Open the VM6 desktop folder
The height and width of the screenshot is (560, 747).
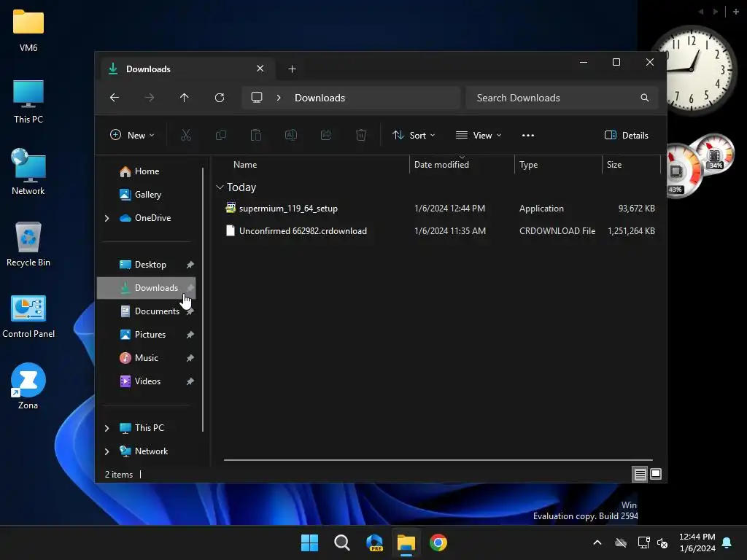28,30
